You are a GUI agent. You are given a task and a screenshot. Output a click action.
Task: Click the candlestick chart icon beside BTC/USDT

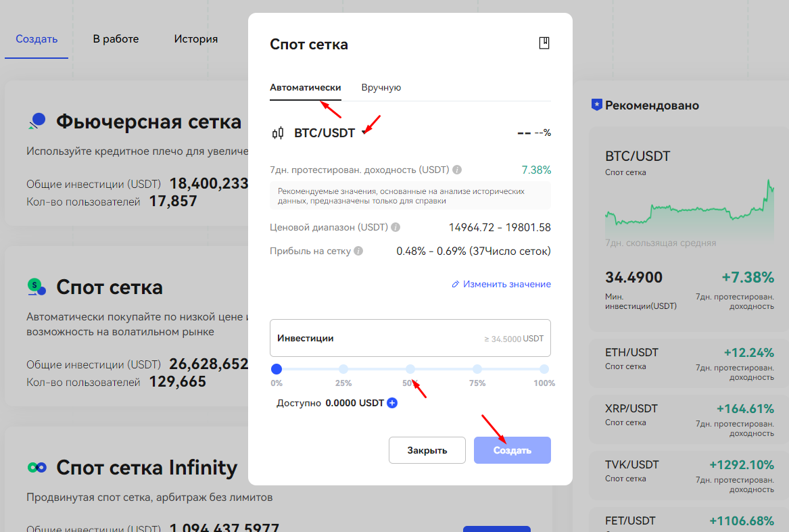278,133
